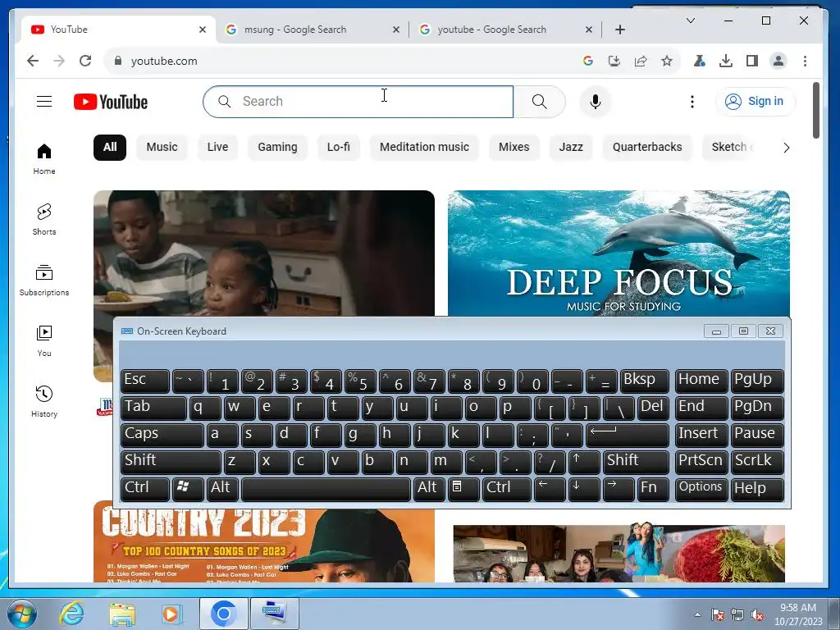Image resolution: width=840 pixels, height=630 pixels.
Task: Switch to msung - Google Search tab
Action: coord(313,30)
